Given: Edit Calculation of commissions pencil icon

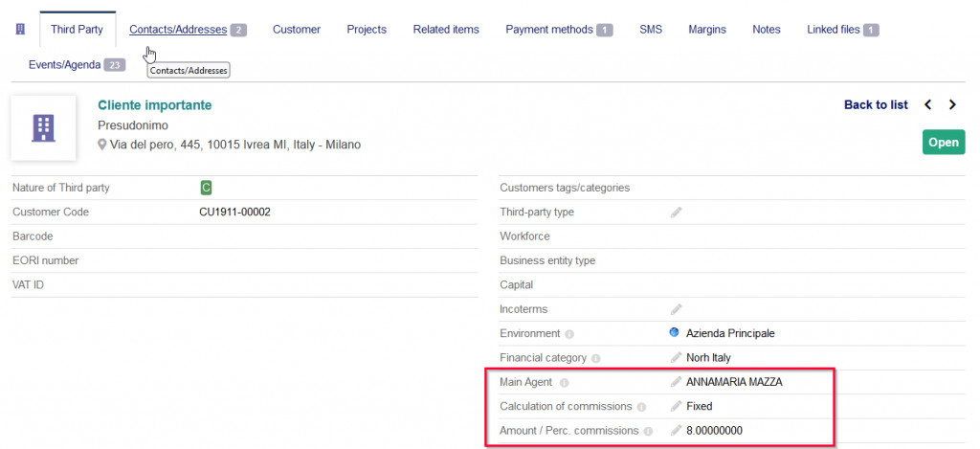Looking at the screenshot, I should click(676, 407).
